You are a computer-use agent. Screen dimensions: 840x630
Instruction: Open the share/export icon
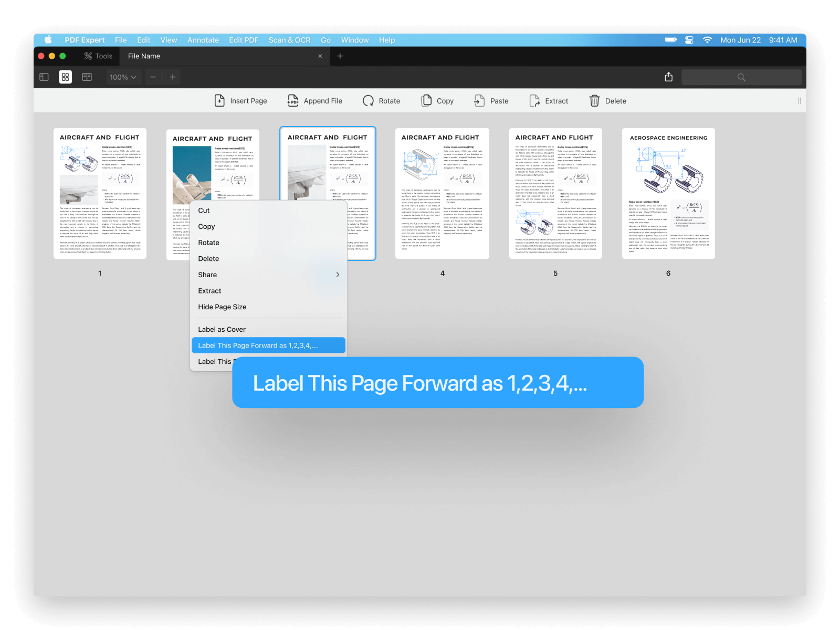pyautogui.click(x=668, y=77)
